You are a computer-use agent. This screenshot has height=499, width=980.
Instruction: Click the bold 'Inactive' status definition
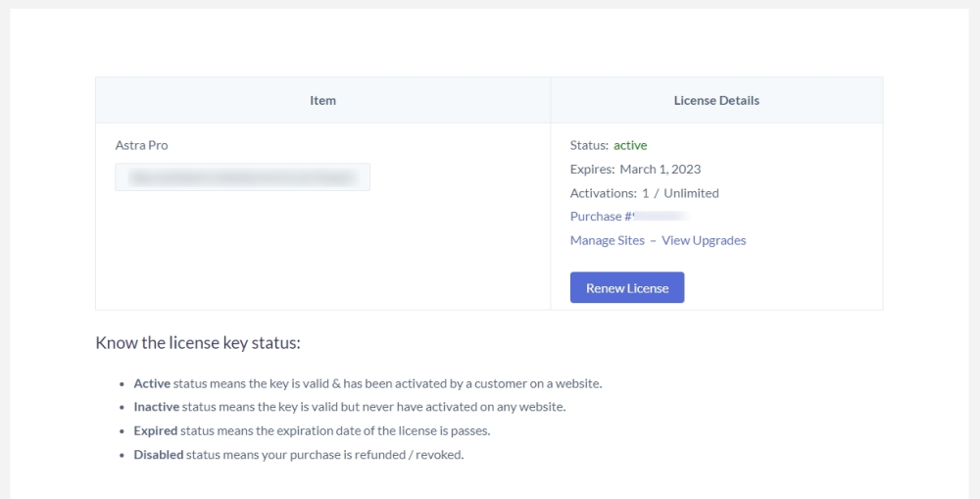click(156, 407)
